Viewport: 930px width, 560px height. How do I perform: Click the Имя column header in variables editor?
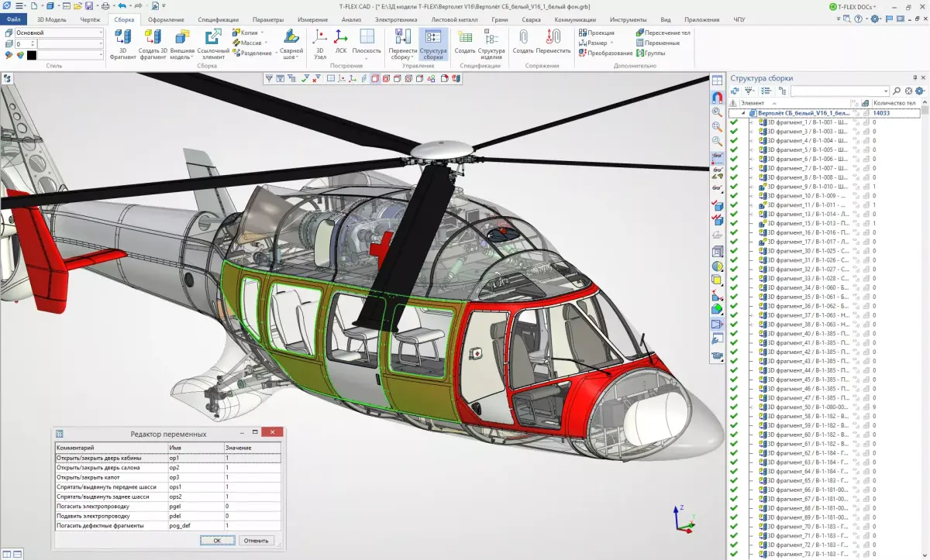click(x=195, y=448)
